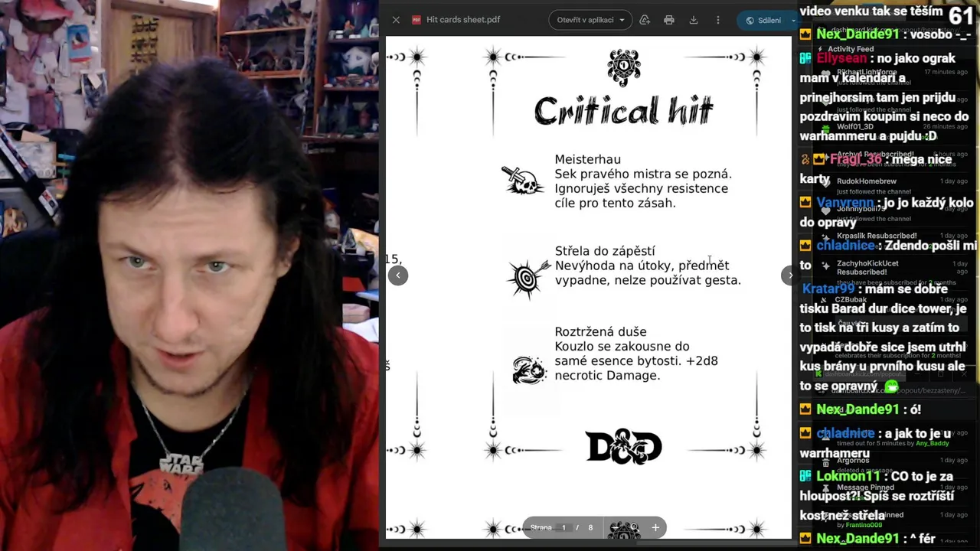Expand the arrow next to Sdílení
This screenshot has width=980, height=551.
pyautogui.click(x=793, y=21)
